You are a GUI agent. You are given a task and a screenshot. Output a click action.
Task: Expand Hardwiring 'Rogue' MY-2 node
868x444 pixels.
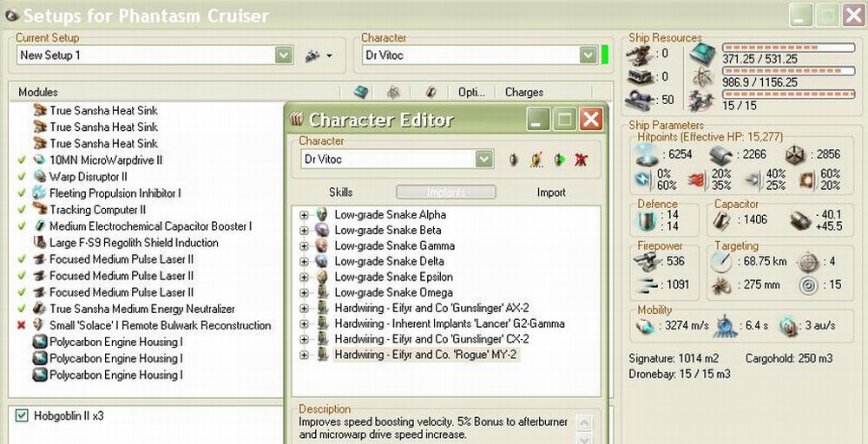[304, 355]
